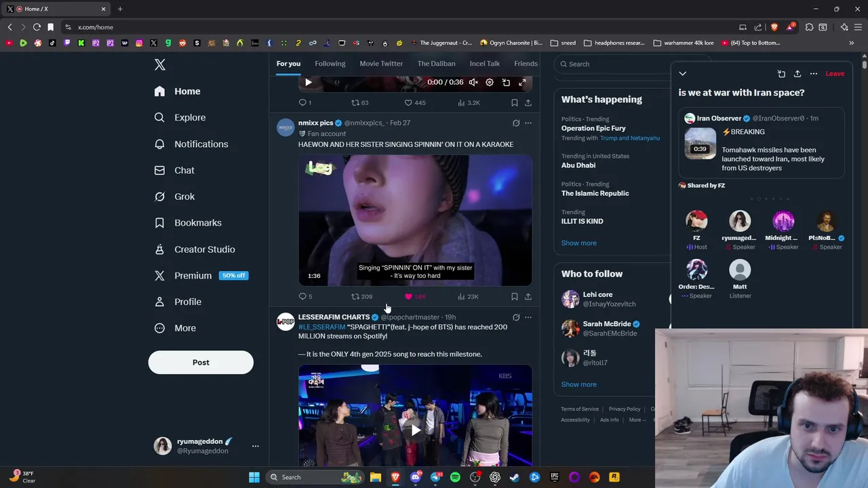Image resolution: width=868 pixels, height=488 pixels.
Task: Repost the top post with 63 reposts
Action: pyautogui.click(x=359, y=103)
